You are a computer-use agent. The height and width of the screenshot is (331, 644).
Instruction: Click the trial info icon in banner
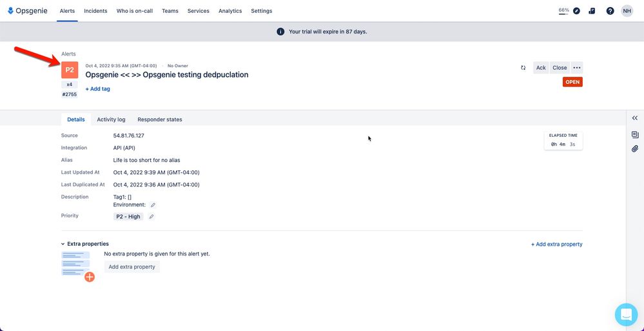(280, 32)
